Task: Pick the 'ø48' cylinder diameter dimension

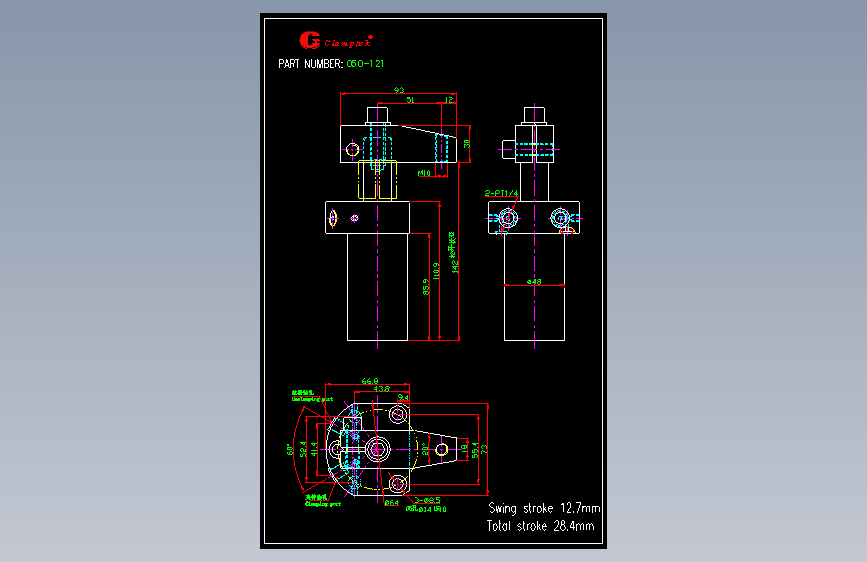Action: [534, 282]
